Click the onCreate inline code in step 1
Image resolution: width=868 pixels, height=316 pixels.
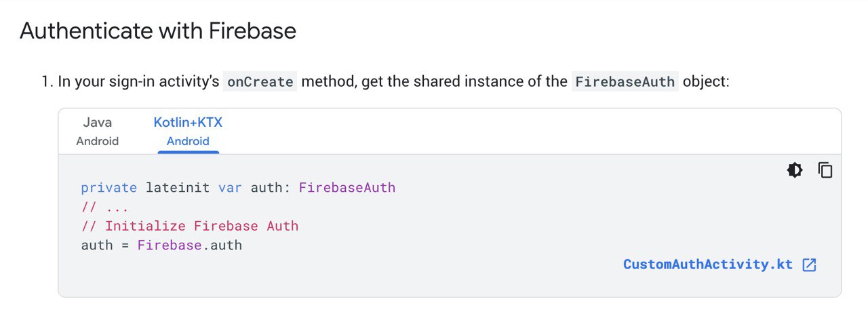pyautogui.click(x=260, y=82)
